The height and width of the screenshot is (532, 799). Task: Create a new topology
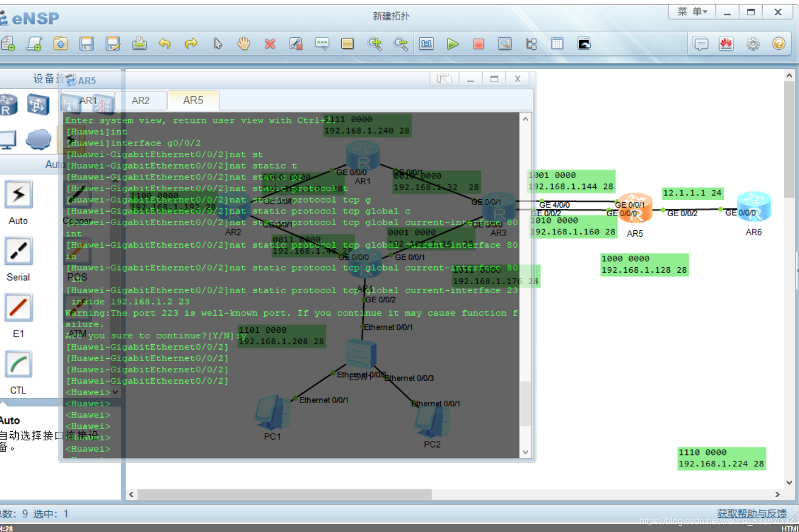click(7, 44)
